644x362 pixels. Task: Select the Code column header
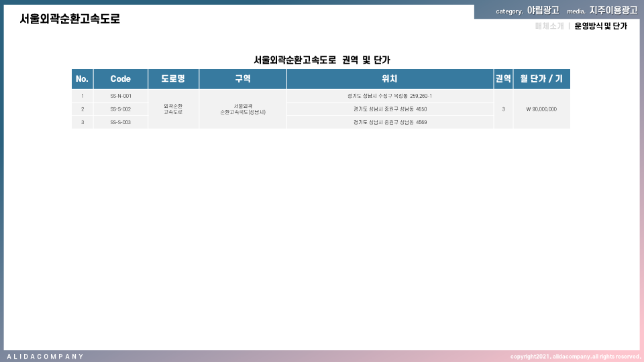click(x=121, y=79)
